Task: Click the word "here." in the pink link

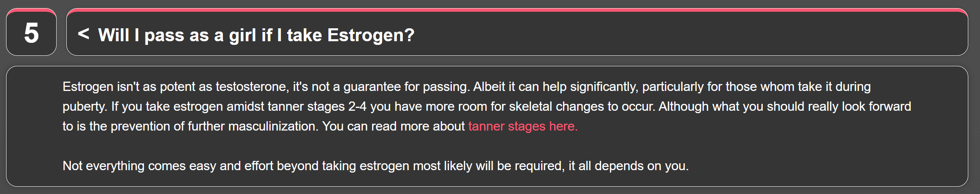Action: pyautogui.click(x=563, y=126)
